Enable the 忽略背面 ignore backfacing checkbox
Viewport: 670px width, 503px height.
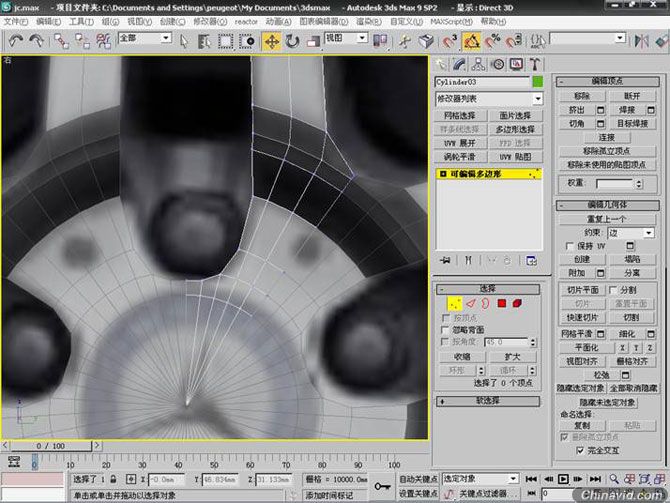[446, 329]
